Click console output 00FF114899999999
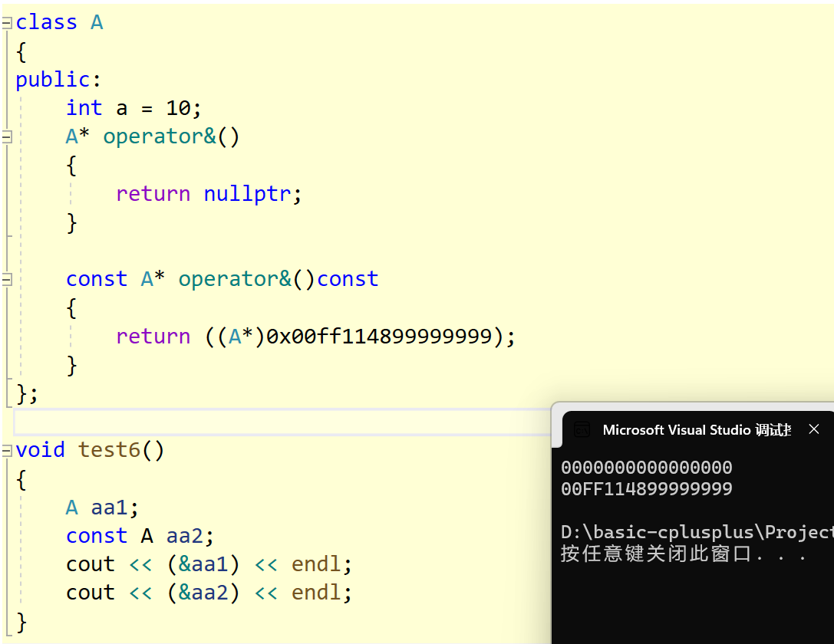834x644 pixels. [x=647, y=489]
